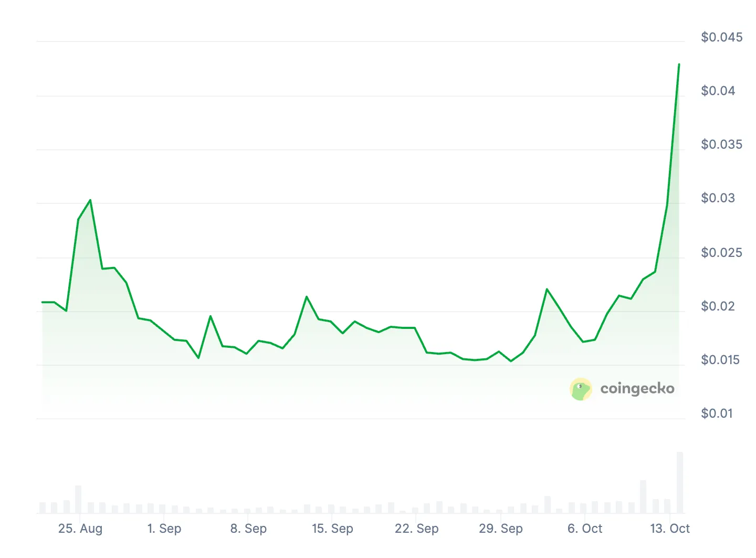Click the 29. Sep date label
The width and height of the screenshot is (756, 558).
tap(500, 529)
